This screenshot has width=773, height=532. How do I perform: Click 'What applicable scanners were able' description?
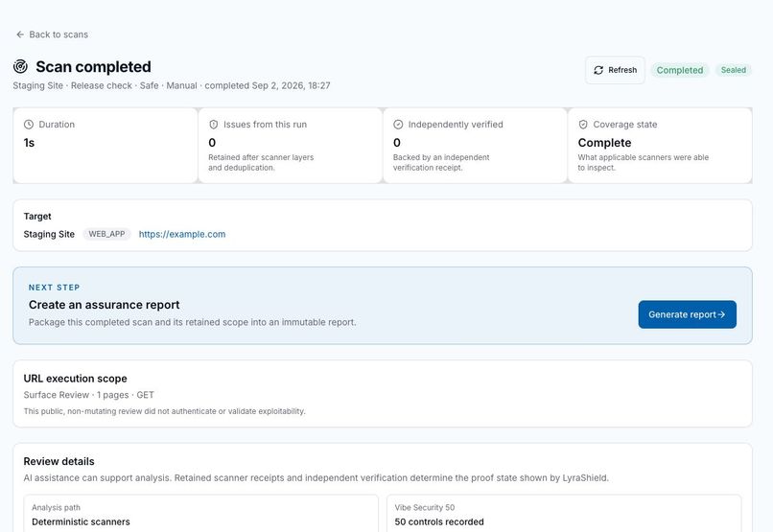(644, 163)
